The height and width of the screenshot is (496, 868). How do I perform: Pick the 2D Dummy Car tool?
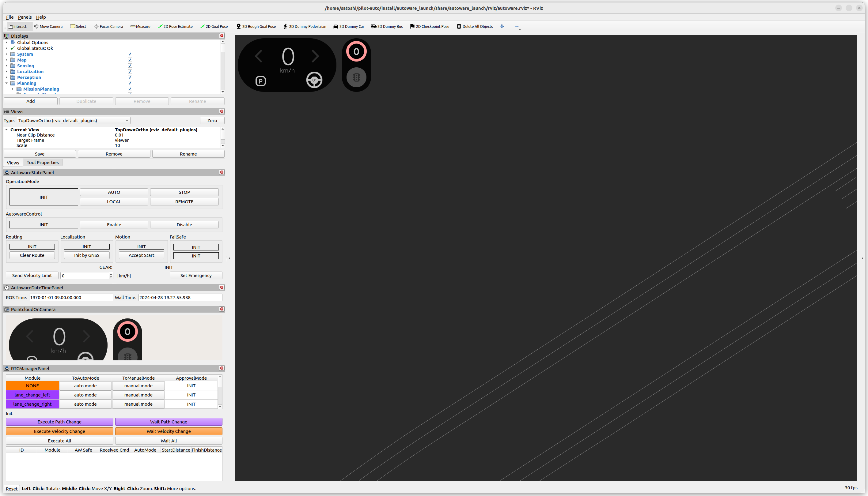click(x=349, y=26)
